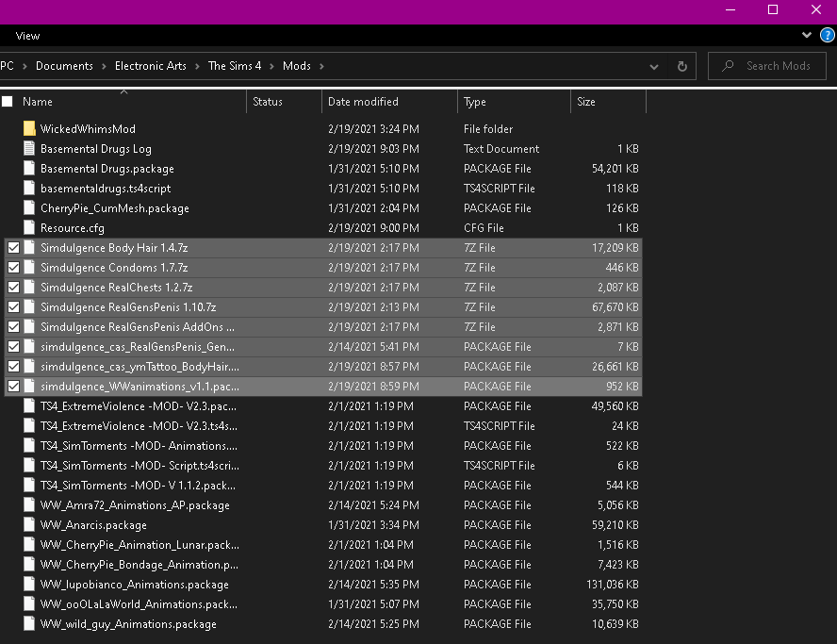Click the CFG File type cell
The width and height of the screenshot is (837, 644).
coord(484,227)
